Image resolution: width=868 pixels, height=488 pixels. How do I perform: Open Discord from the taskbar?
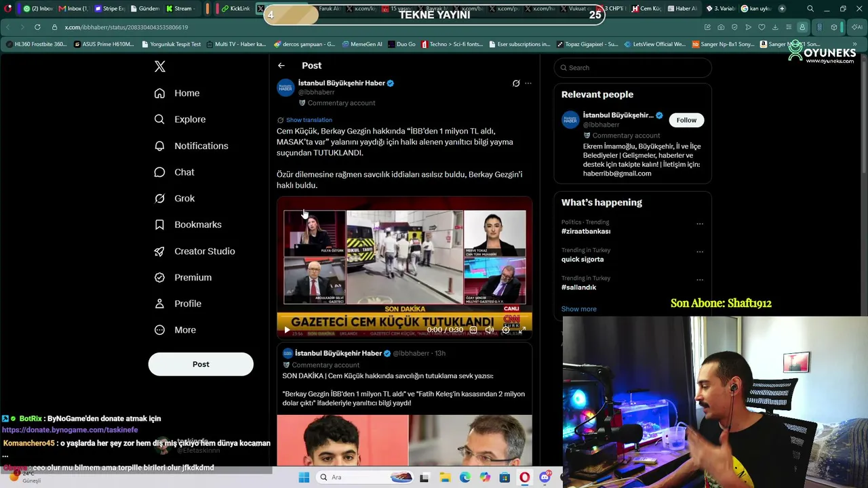545,477
